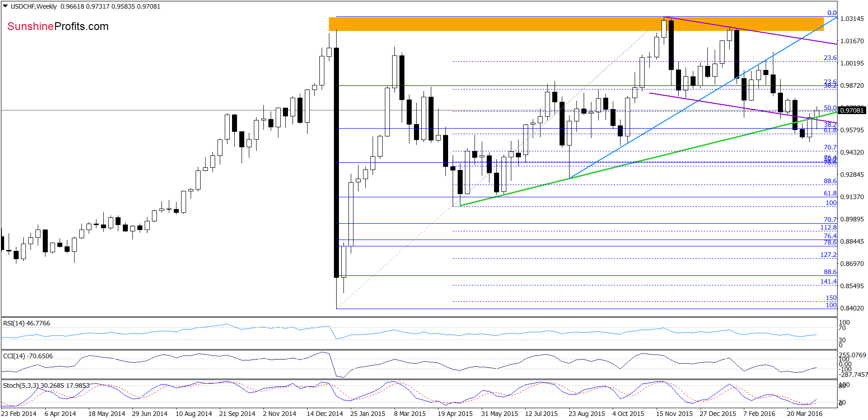Click the 7 Feb 2016 date label
The image size is (868, 420).
759,414
